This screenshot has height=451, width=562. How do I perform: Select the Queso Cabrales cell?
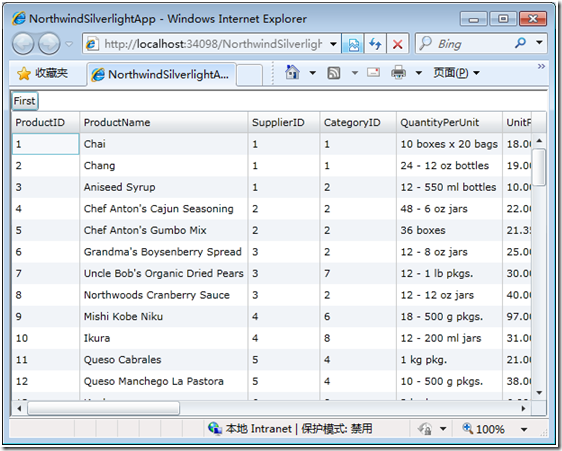coord(163,360)
